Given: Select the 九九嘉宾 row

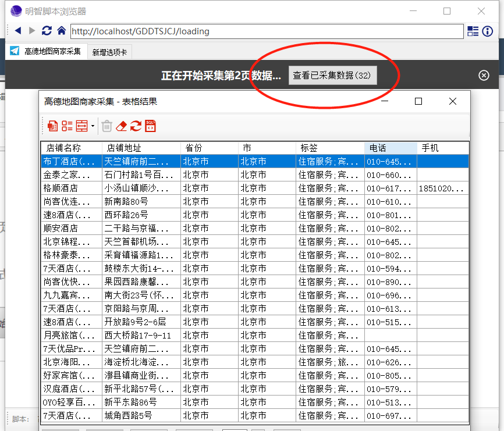Looking at the screenshot, I should (x=255, y=295).
